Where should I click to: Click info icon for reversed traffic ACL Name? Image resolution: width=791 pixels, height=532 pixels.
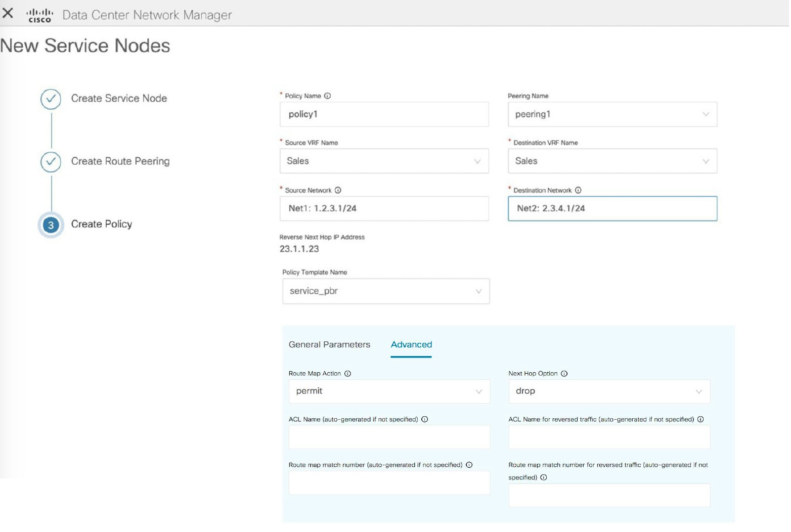click(x=700, y=419)
